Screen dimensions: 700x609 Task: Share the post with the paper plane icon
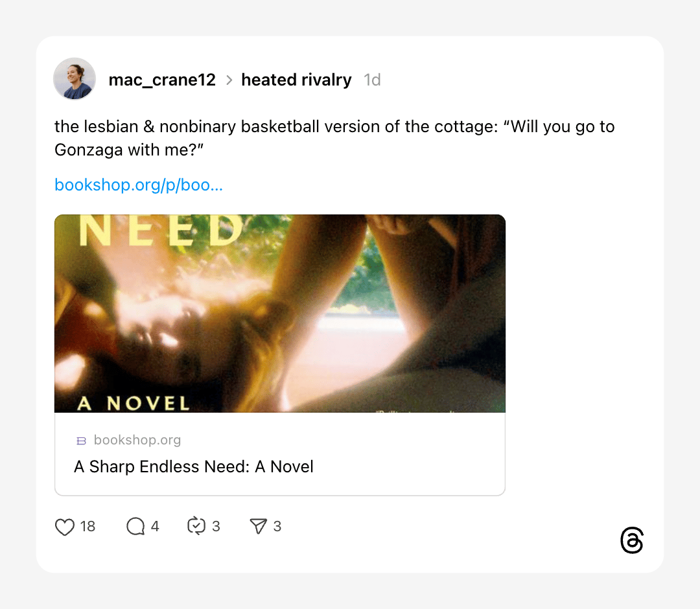tap(258, 526)
